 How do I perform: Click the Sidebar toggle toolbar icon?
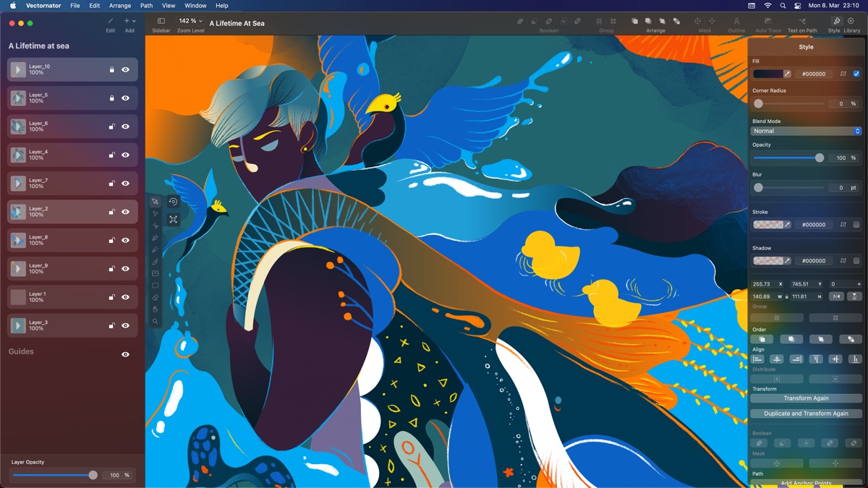pyautogui.click(x=161, y=22)
